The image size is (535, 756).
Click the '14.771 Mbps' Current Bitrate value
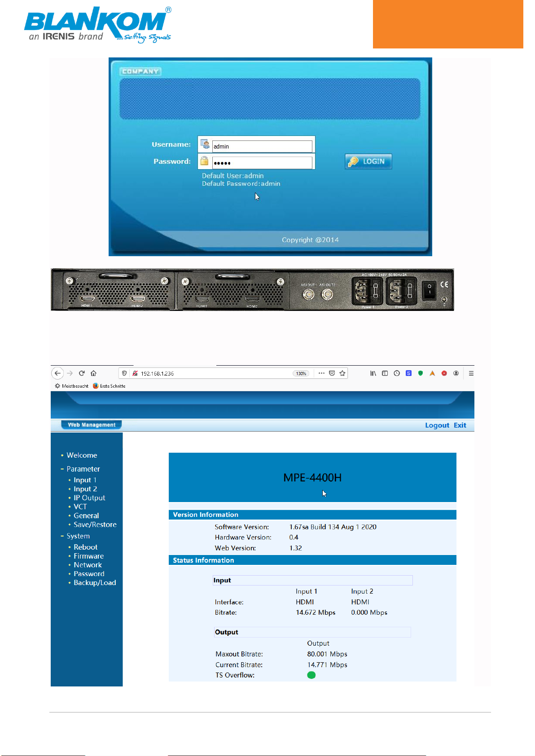(x=327, y=665)
